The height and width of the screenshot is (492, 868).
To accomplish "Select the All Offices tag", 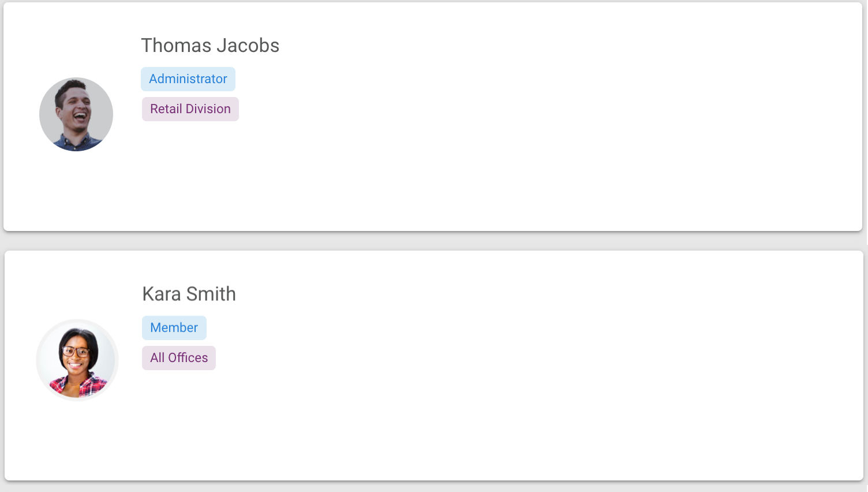I will pyautogui.click(x=179, y=358).
